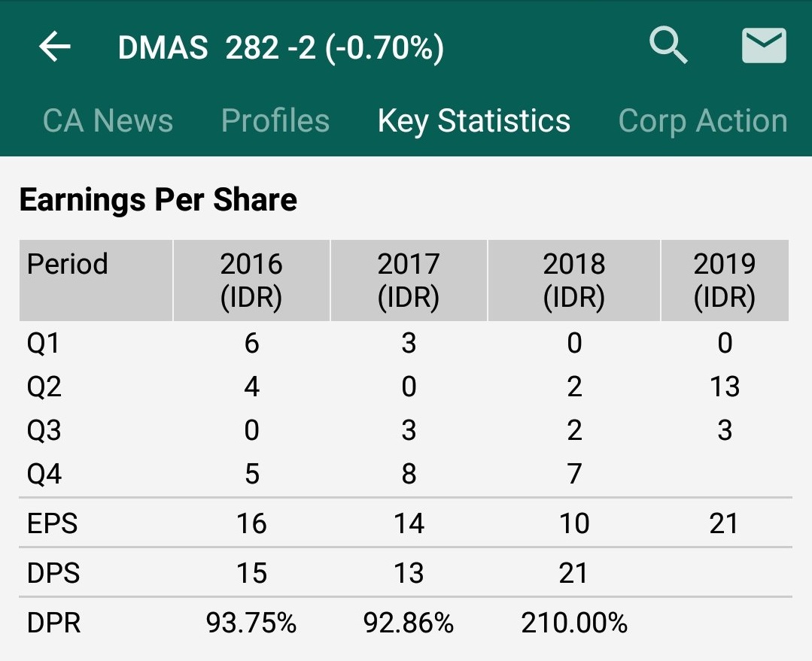This screenshot has height=661, width=812.
Task: Click the DPR row label
Action: 53,623
